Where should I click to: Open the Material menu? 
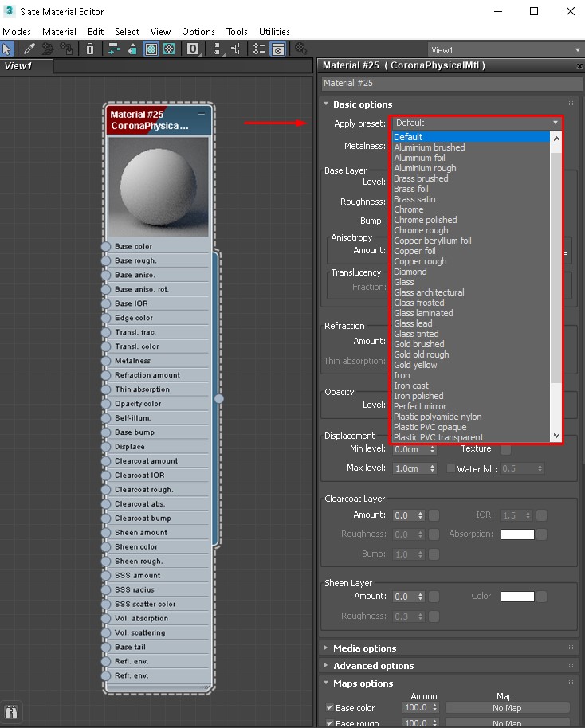59,32
